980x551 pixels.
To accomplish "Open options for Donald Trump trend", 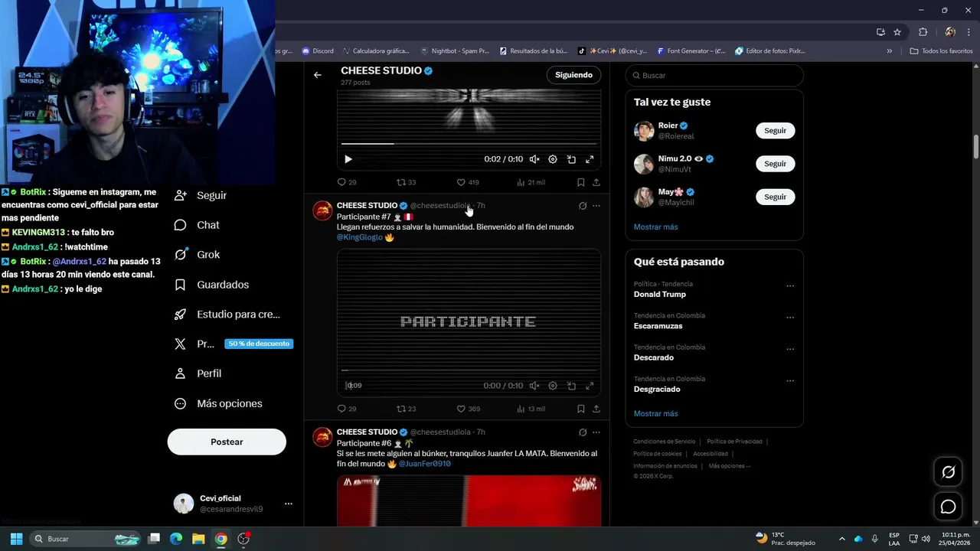I will coord(790,286).
